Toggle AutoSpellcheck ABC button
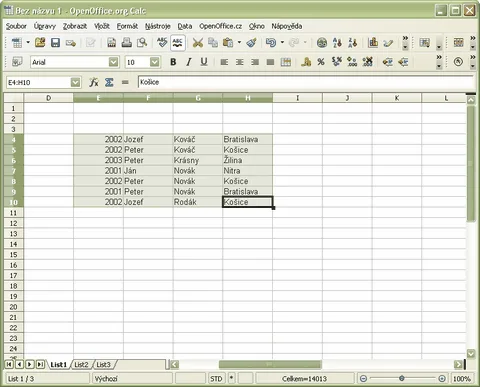Screen dimensions: 480x387 [177, 43]
